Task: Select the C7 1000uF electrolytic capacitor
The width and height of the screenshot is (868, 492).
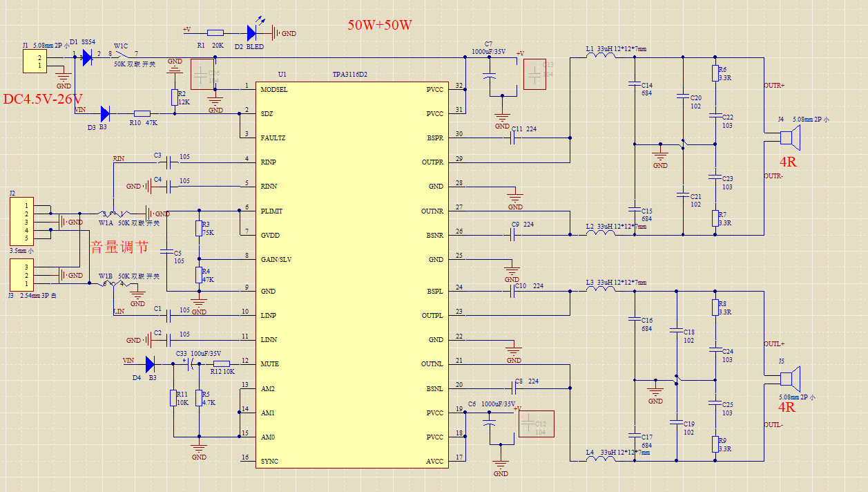Action: pyautogui.click(x=490, y=75)
